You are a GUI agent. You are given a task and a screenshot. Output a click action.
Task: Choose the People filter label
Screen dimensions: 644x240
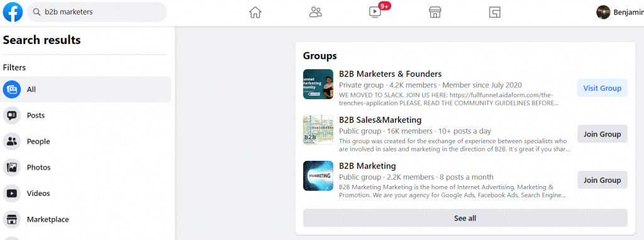38,141
